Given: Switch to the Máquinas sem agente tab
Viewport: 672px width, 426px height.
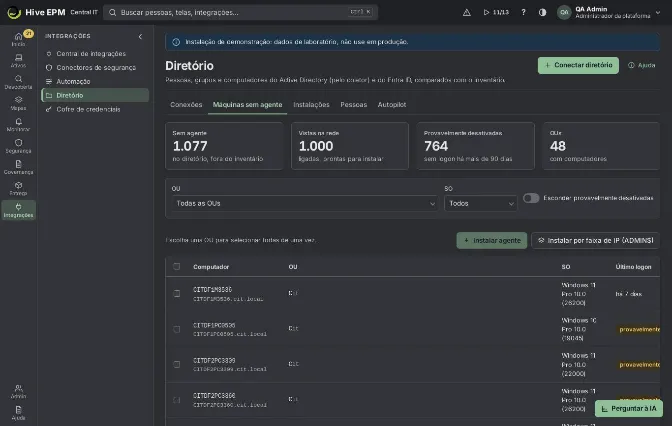Looking at the screenshot, I should [247, 105].
